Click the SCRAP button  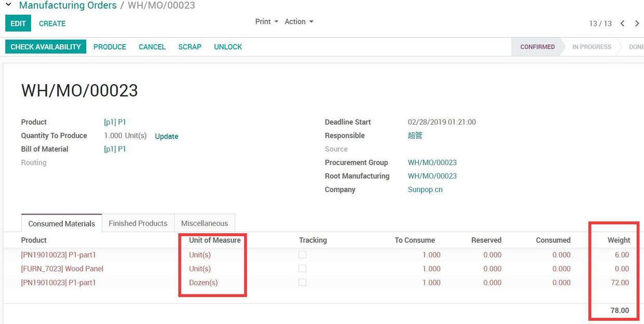click(x=190, y=47)
